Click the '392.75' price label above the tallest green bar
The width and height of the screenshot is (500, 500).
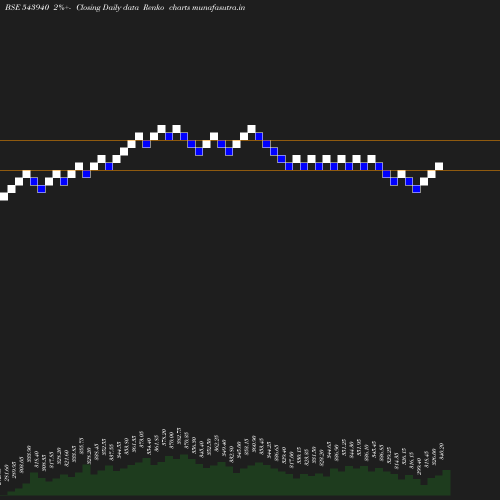pyautogui.click(x=179, y=436)
